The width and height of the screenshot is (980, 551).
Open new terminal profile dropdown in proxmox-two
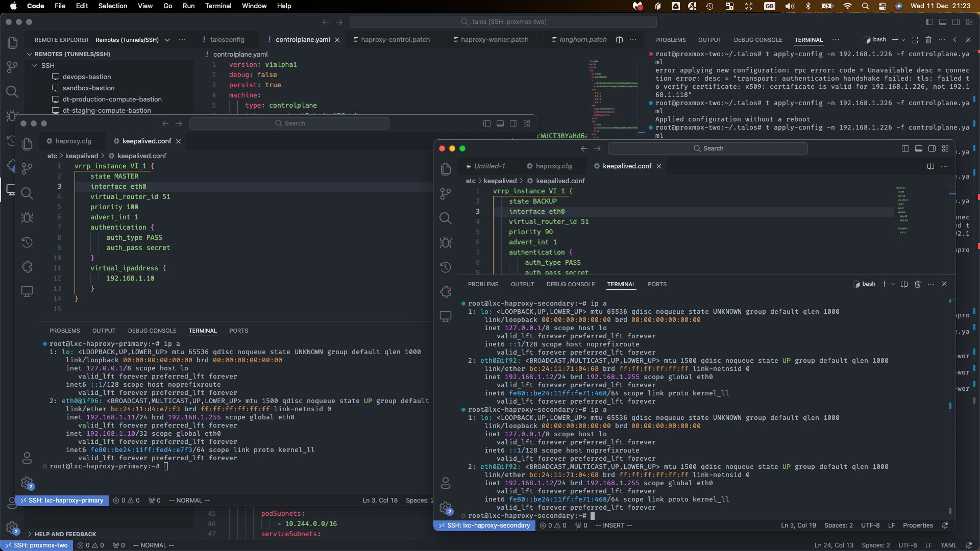(x=903, y=40)
